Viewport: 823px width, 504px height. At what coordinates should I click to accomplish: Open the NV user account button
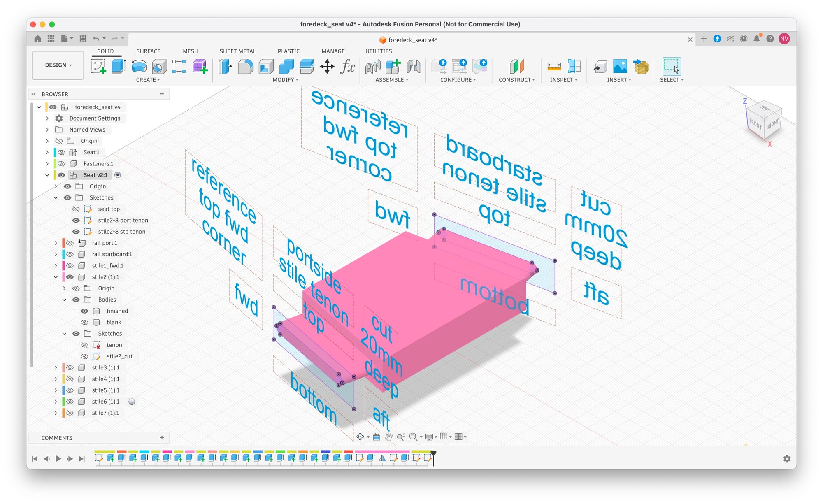pos(784,39)
